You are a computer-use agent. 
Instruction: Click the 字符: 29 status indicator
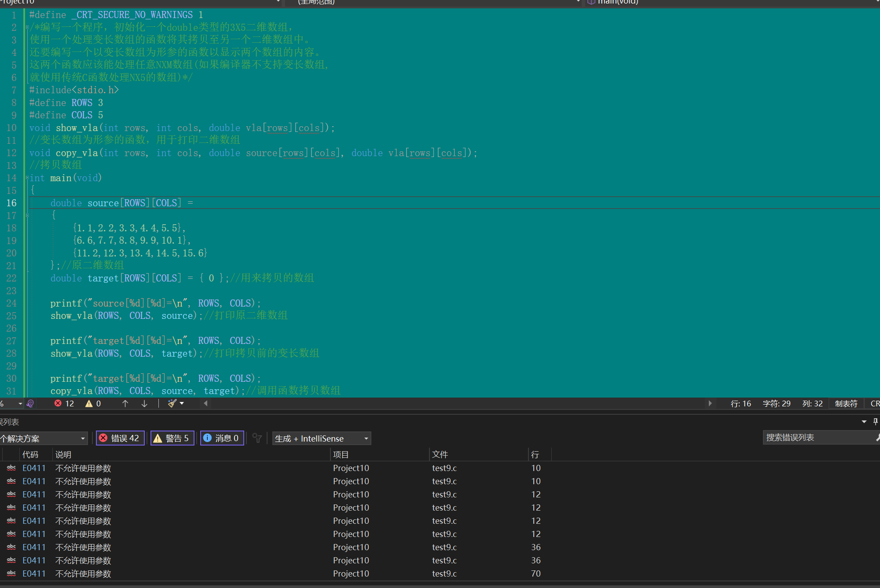click(777, 403)
